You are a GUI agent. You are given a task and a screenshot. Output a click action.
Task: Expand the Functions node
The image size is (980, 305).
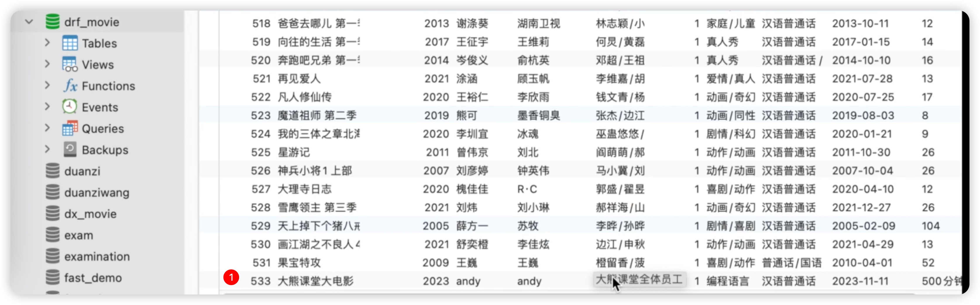tap(47, 86)
